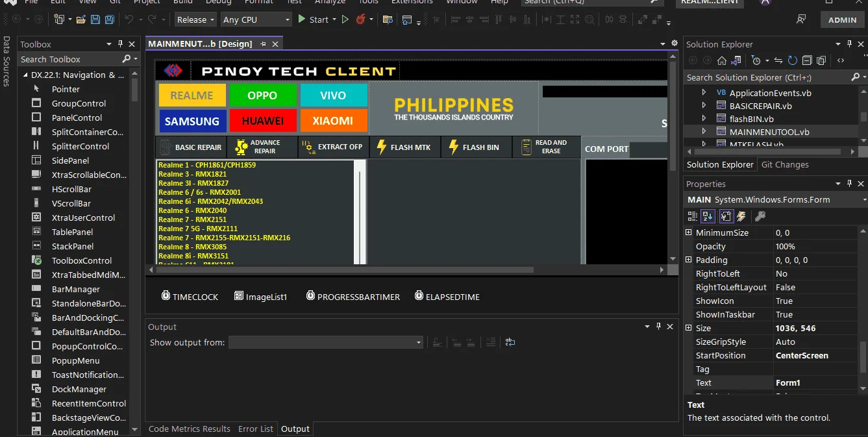Click Start Without Debugging outline play icon

[345, 19]
